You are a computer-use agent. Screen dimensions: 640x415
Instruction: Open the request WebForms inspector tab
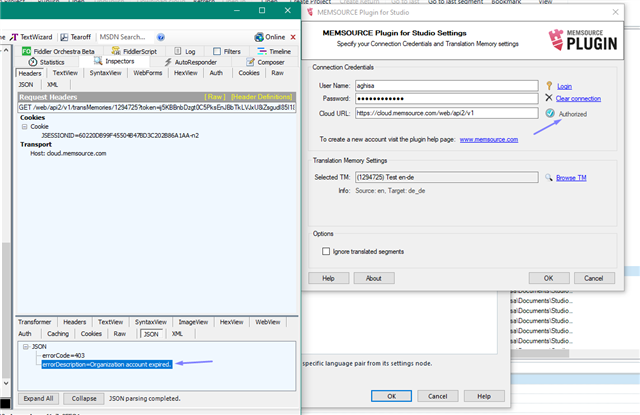(147, 73)
